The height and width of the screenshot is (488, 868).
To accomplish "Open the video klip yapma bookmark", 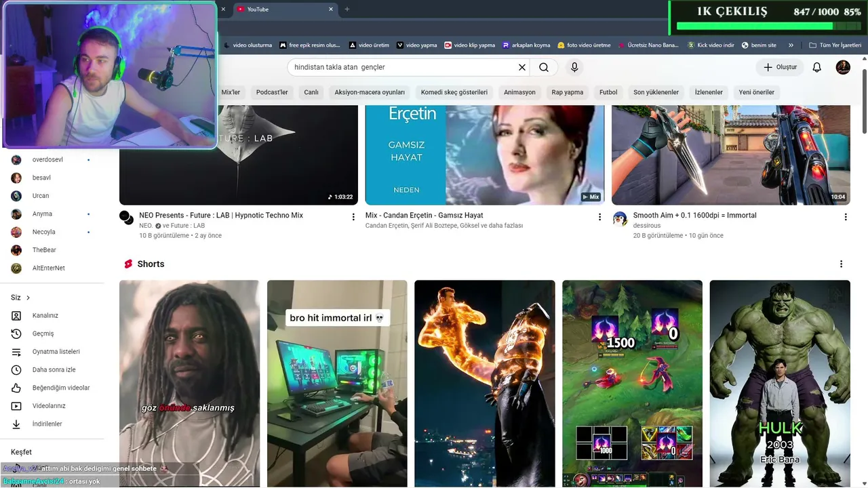I will coord(469,45).
